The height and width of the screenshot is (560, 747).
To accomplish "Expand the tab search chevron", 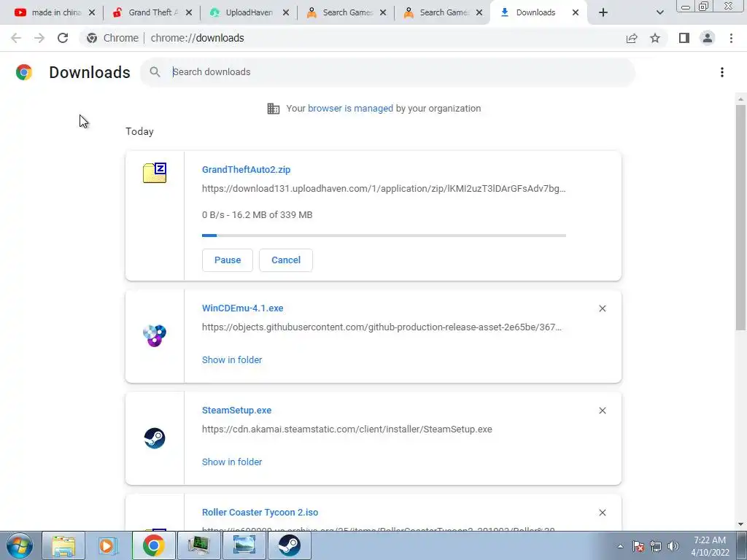I will pyautogui.click(x=659, y=12).
